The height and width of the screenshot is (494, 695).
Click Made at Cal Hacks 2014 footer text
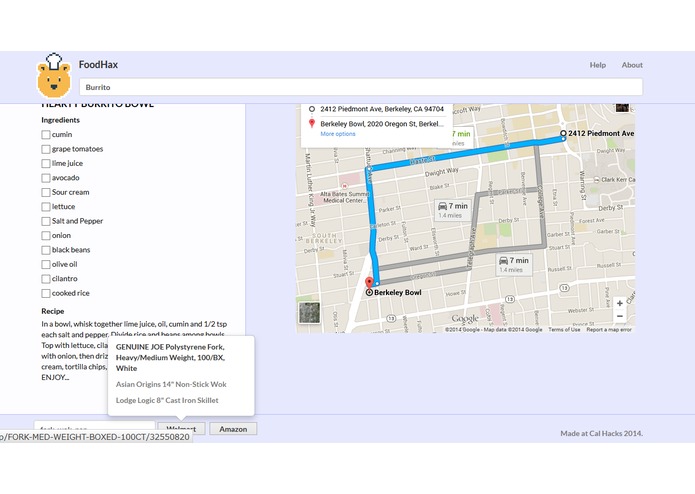[601, 433]
